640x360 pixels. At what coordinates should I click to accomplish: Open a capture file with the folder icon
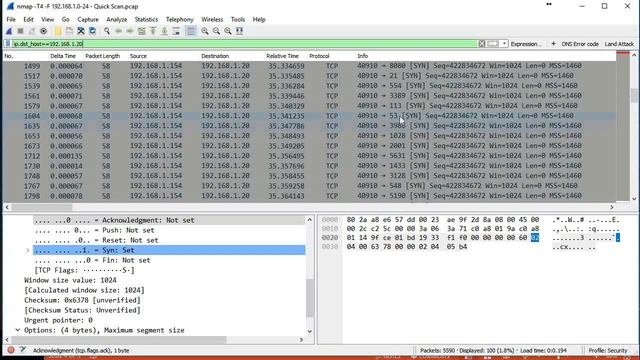coord(58,31)
